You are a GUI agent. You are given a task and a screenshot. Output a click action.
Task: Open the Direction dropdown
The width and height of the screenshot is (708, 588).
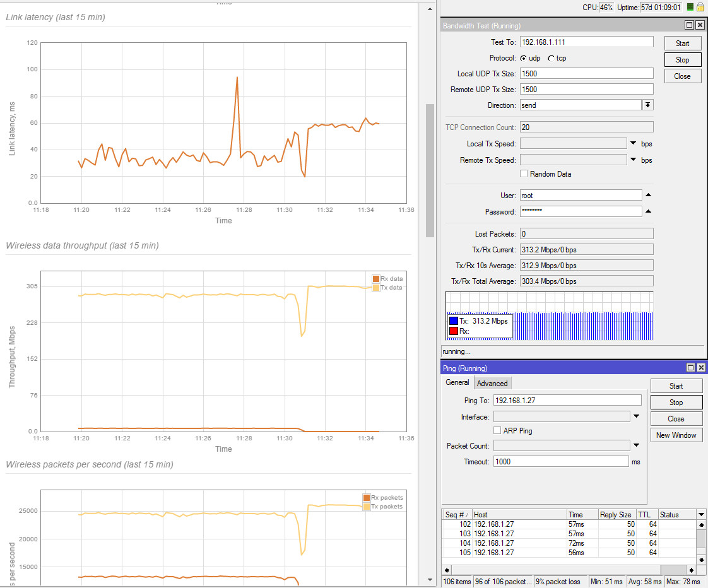[x=647, y=105]
